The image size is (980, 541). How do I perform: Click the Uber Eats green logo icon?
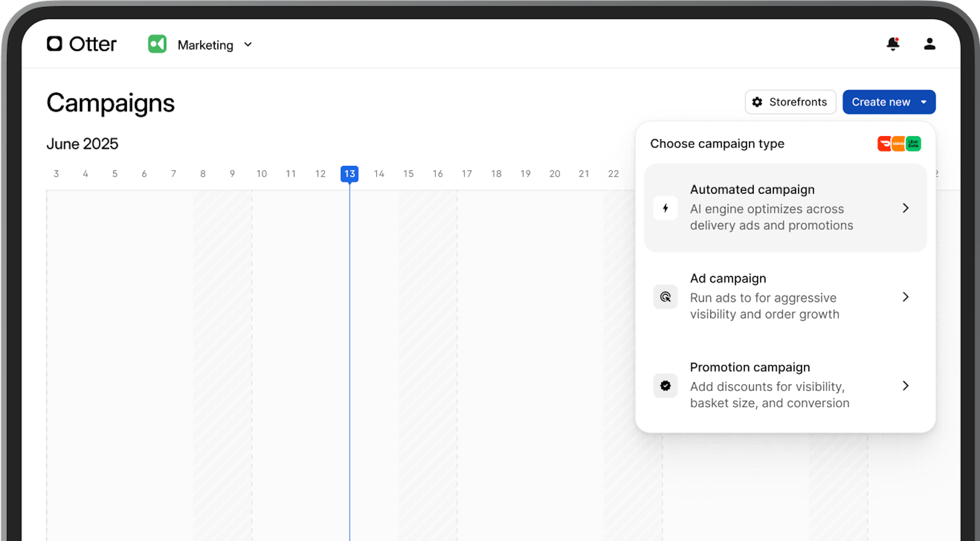[913, 144]
